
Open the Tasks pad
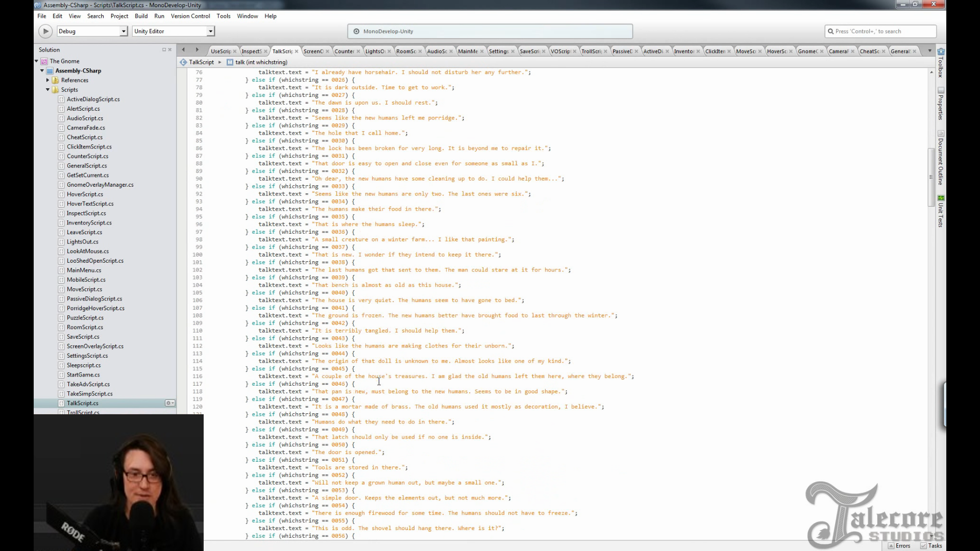[932, 545]
